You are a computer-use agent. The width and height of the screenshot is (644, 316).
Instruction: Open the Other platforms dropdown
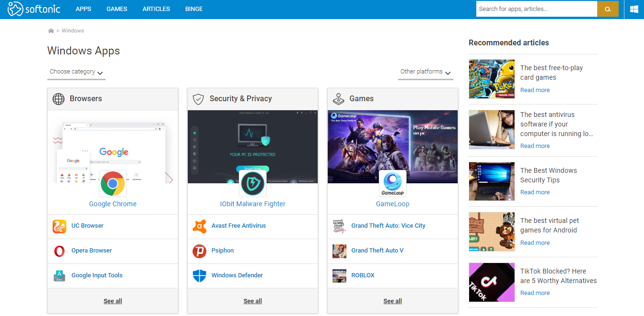tap(425, 72)
